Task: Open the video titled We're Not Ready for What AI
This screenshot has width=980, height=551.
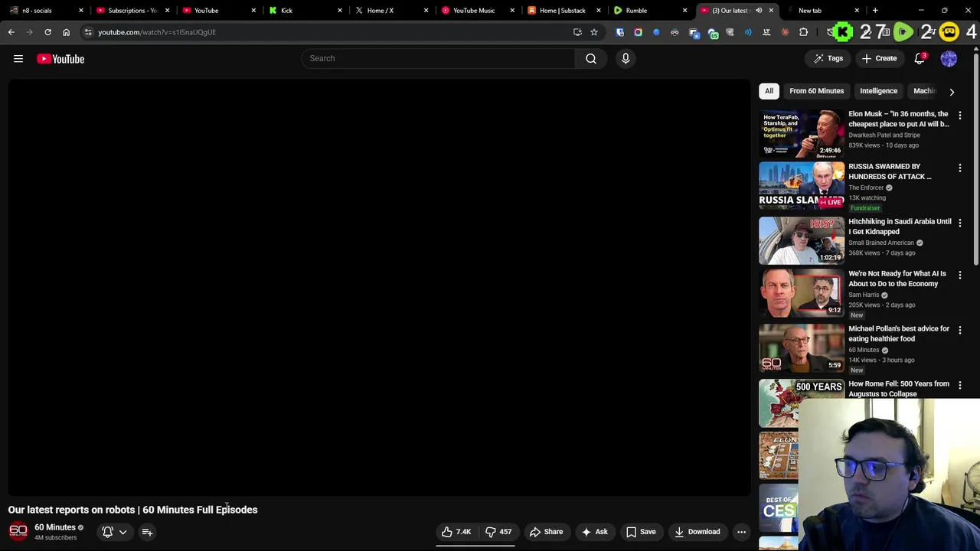Action: [x=897, y=279]
